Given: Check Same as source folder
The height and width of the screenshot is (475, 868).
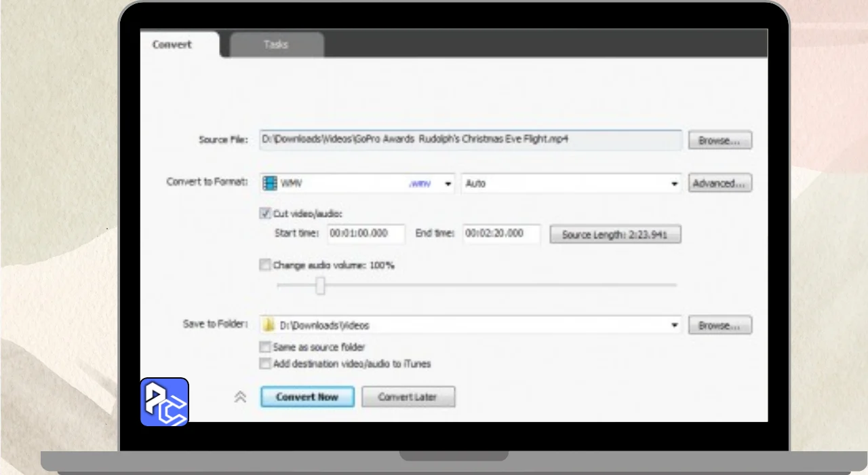Looking at the screenshot, I should [265, 347].
